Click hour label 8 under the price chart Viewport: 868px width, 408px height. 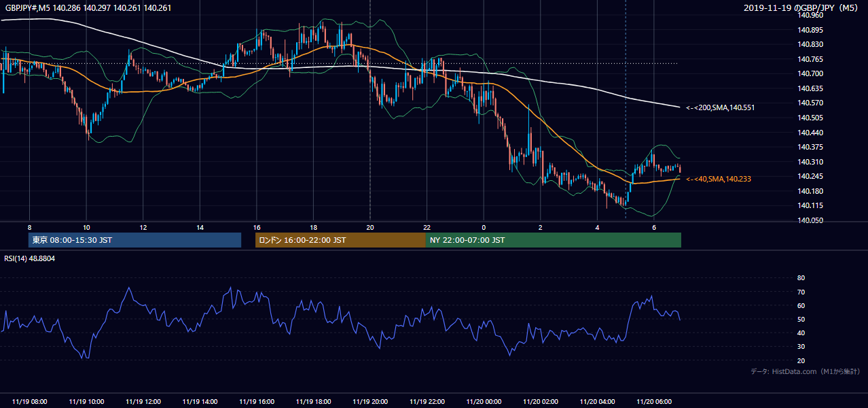click(30, 227)
